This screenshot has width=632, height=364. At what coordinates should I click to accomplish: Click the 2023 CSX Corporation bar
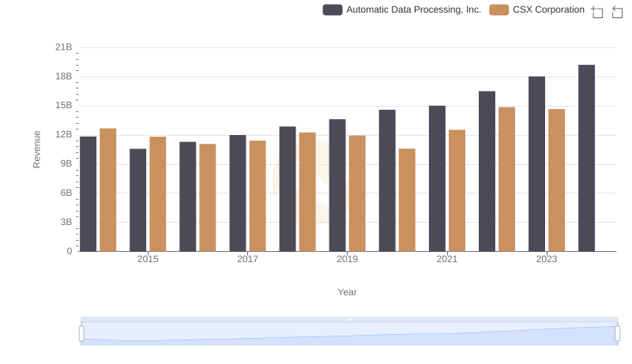557,180
